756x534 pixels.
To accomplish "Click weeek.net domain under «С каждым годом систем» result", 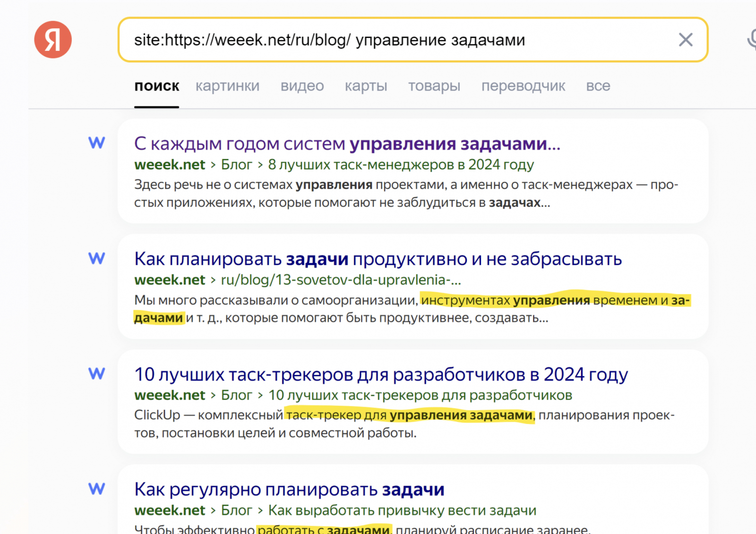I will 170,164.
